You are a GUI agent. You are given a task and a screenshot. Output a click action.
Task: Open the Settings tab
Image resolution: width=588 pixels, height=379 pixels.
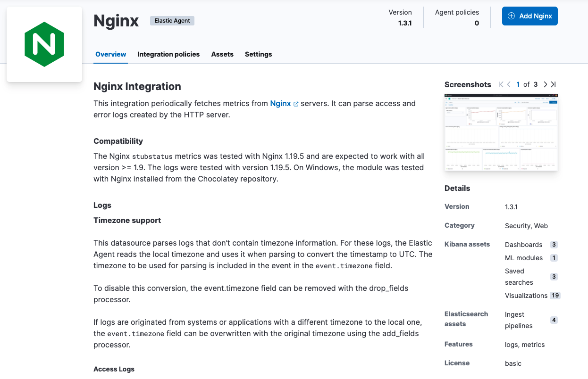point(258,54)
